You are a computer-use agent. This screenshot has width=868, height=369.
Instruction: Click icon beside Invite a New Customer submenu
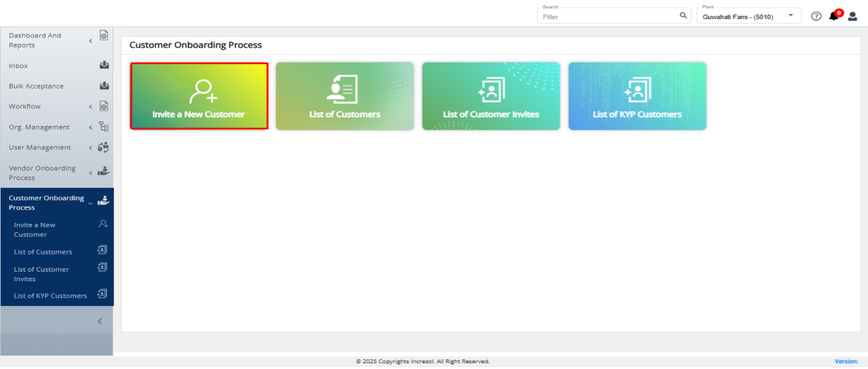pyautogui.click(x=103, y=224)
